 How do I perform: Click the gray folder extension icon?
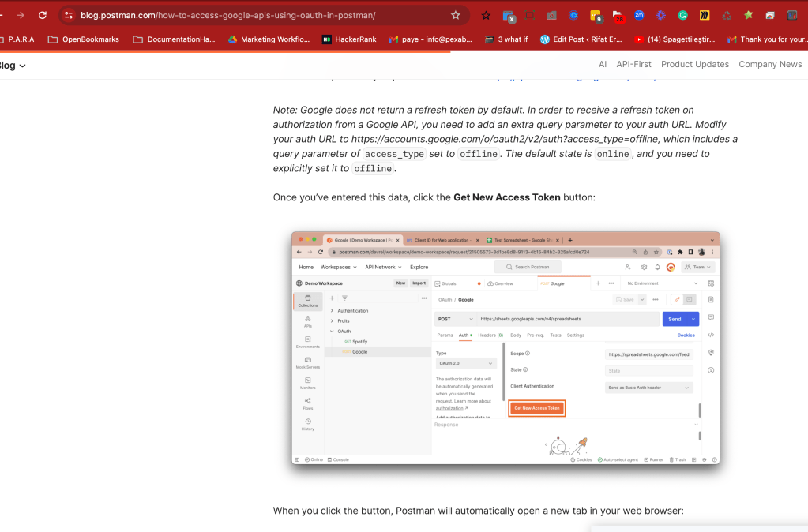click(x=551, y=16)
